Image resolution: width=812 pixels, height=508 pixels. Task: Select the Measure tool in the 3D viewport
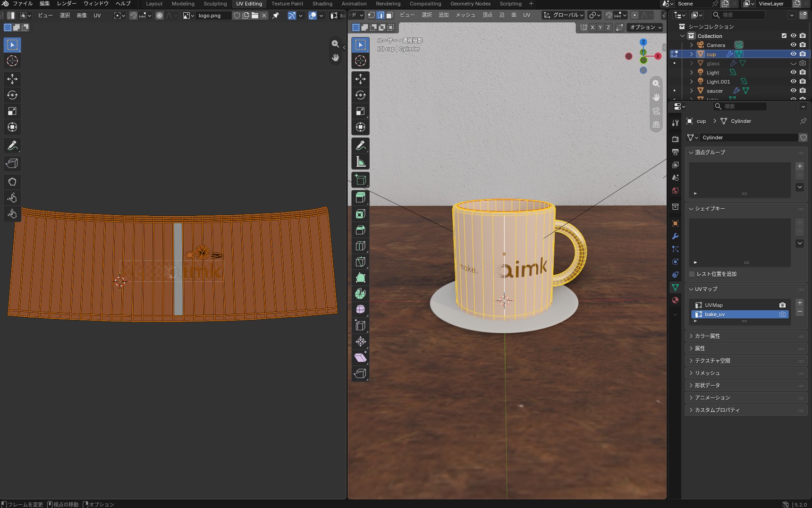point(361,162)
